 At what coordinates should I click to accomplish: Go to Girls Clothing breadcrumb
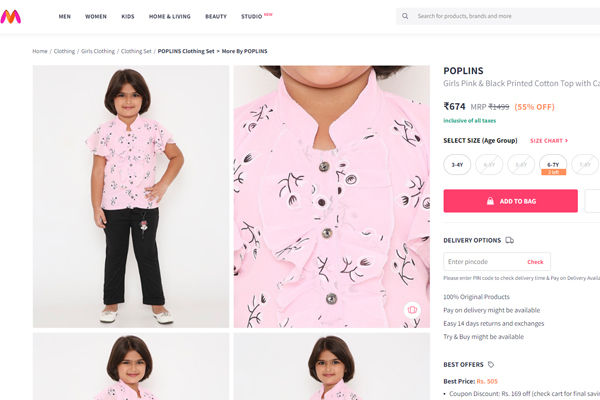[x=98, y=51]
